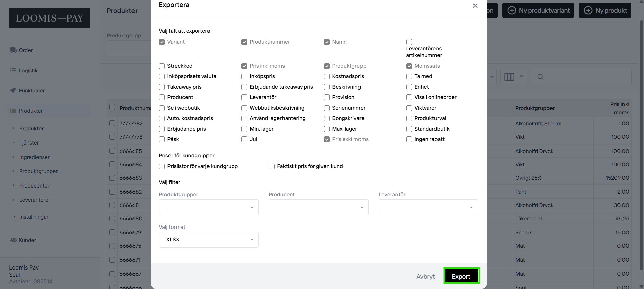Click the Funktioner rocket icon

(13, 90)
